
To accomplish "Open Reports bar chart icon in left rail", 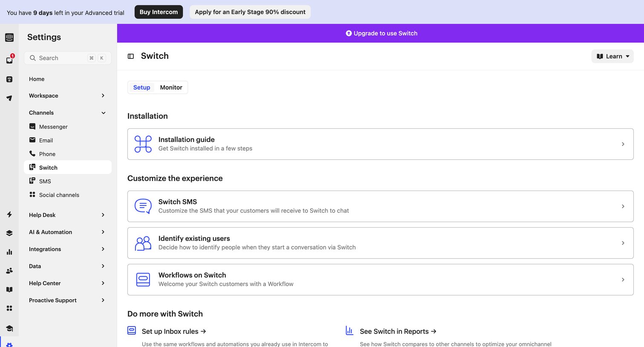I will [9, 252].
